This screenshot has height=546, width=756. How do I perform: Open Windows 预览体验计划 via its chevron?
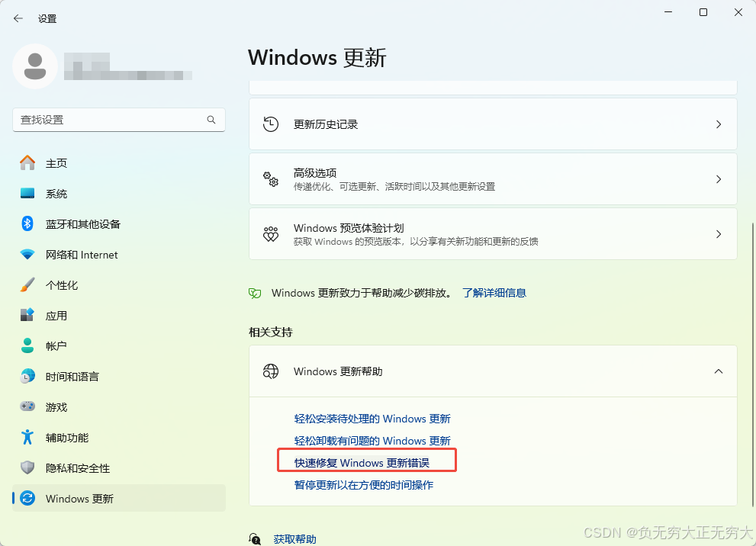(x=719, y=234)
